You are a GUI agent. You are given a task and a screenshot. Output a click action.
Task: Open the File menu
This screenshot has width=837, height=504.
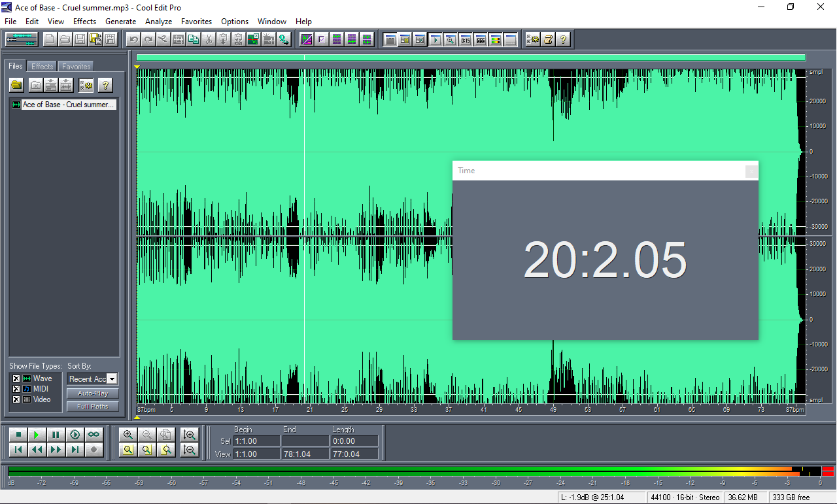pos(10,22)
